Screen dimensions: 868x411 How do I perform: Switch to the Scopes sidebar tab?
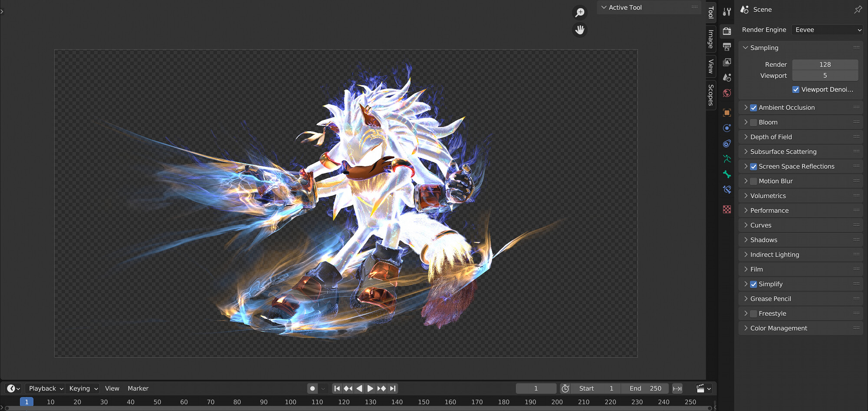[x=711, y=95]
